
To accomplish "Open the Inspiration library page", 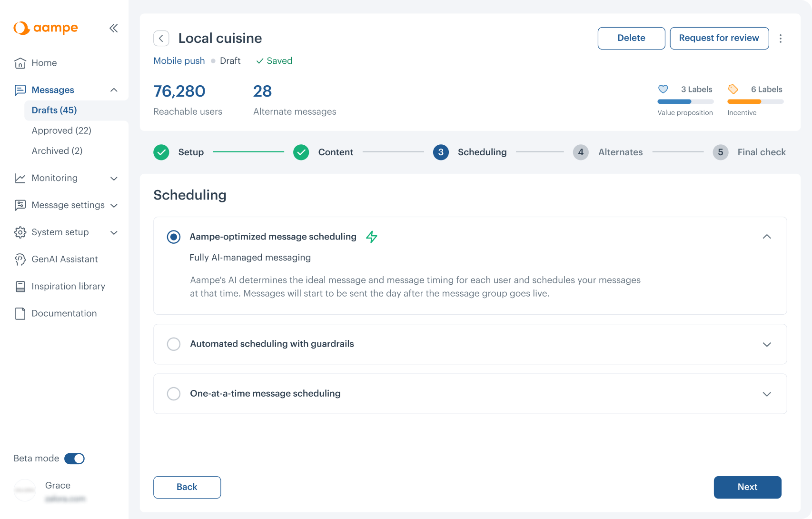I will coord(69,286).
